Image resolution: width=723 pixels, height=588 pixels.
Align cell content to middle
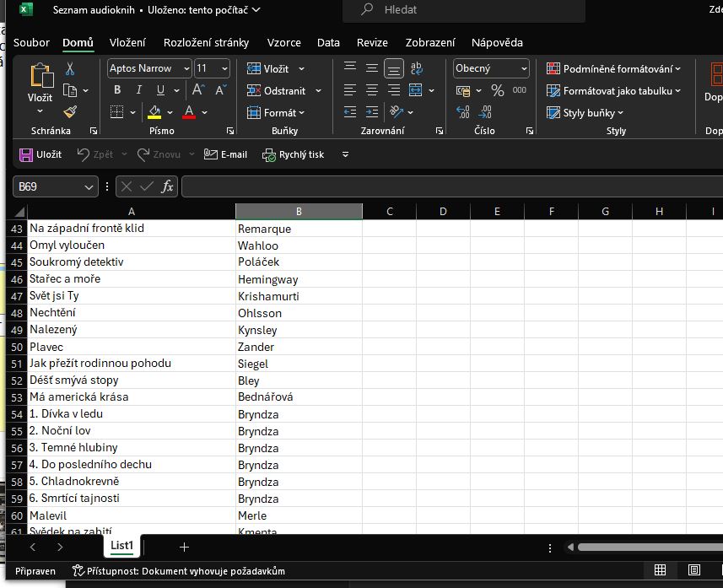(x=372, y=68)
